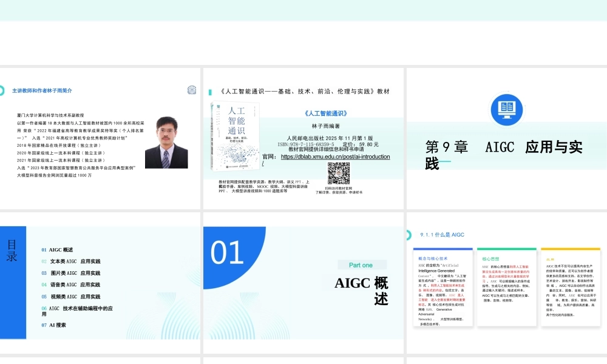607x364 pixels.
Task: Click the portrait photo of 林子雨
Action: pyautogui.click(x=166, y=143)
